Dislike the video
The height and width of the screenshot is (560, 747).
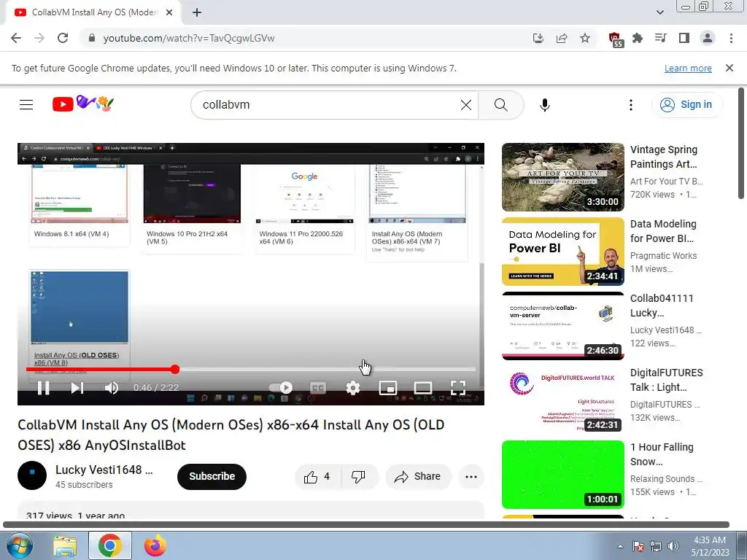point(359,477)
